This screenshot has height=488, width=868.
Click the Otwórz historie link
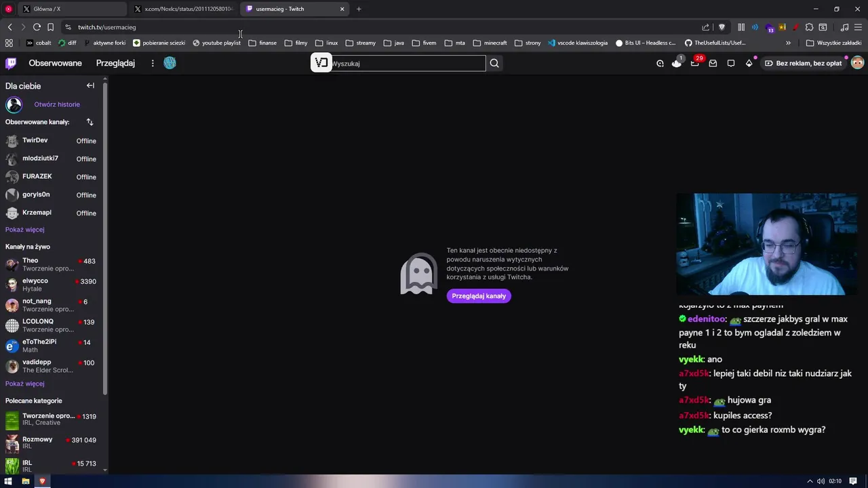pos(57,104)
